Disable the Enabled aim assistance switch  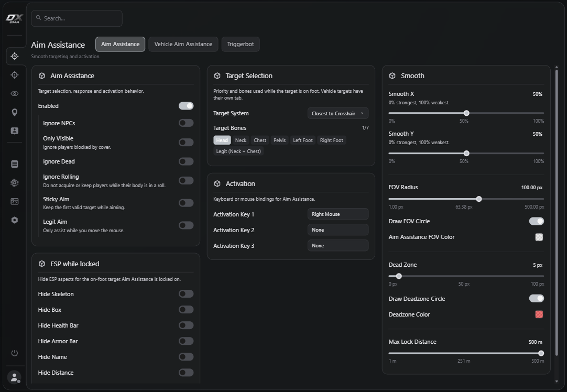186,106
